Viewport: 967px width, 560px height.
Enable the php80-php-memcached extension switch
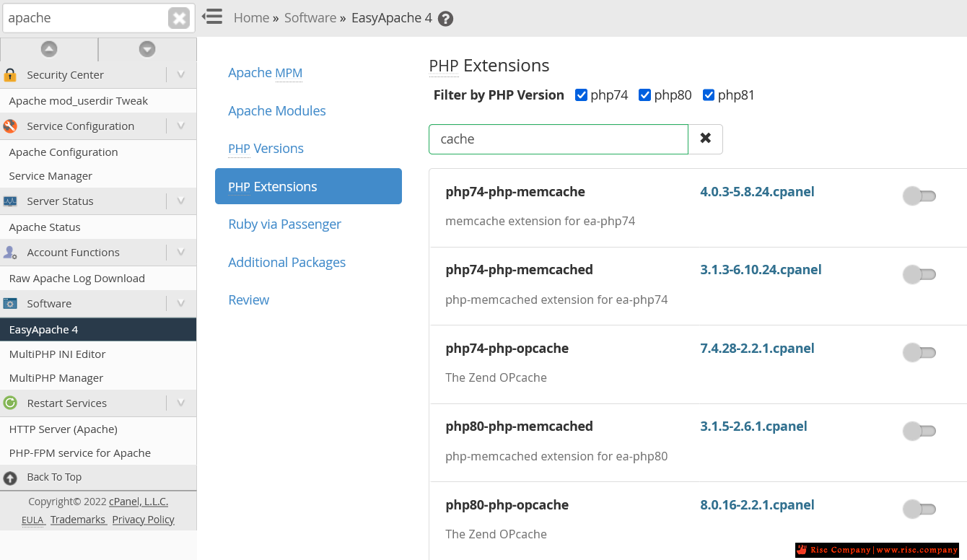[919, 431]
